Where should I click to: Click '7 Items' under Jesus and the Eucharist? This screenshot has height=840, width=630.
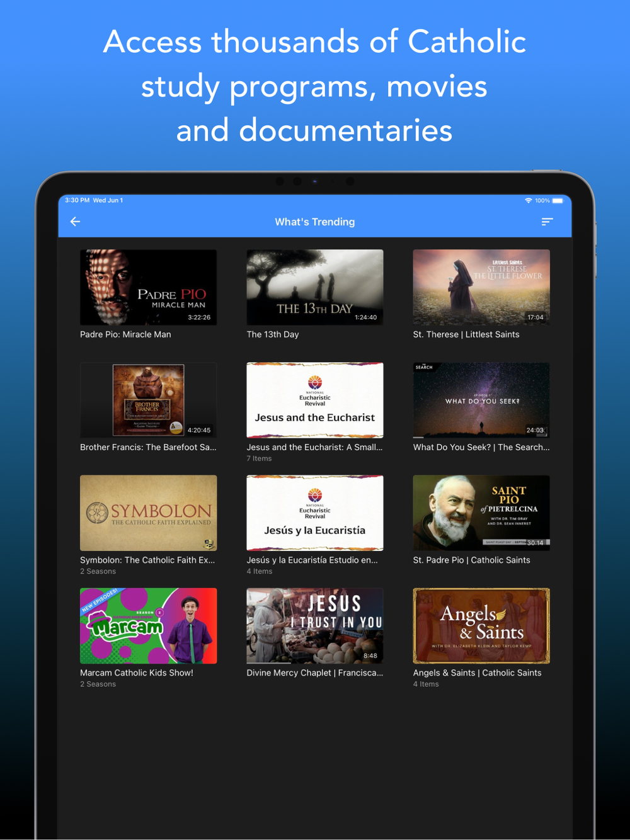[259, 458]
